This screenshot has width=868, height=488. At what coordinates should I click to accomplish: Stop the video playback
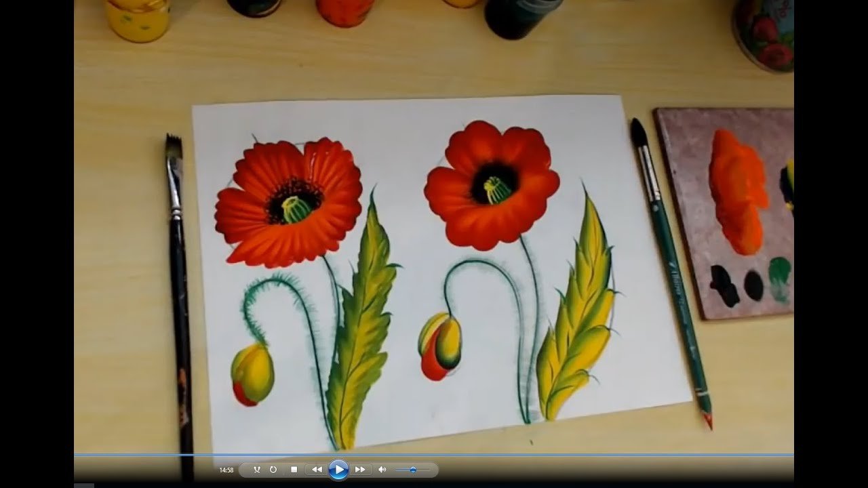click(x=294, y=470)
